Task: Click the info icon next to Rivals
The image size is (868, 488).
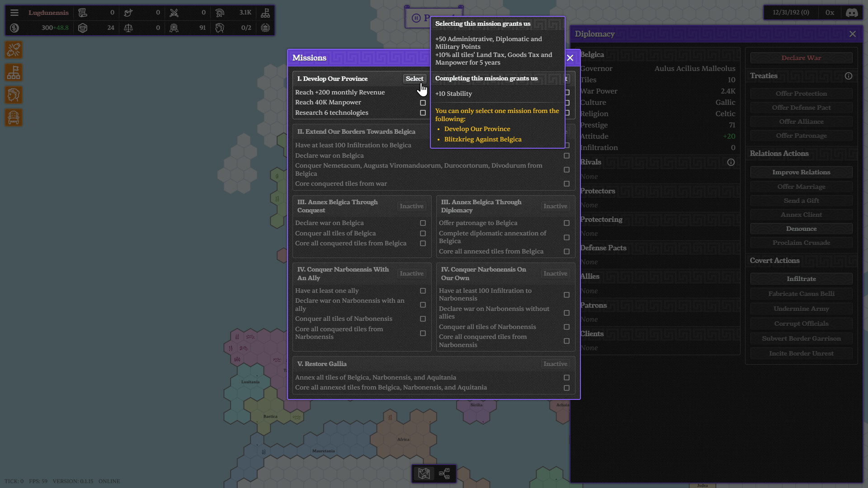Action: click(731, 162)
